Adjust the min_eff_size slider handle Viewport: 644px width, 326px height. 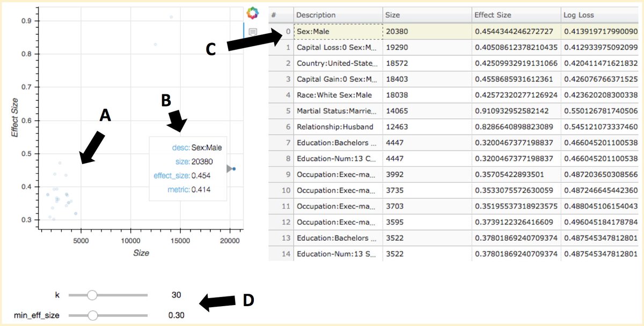(x=92, y=315)
